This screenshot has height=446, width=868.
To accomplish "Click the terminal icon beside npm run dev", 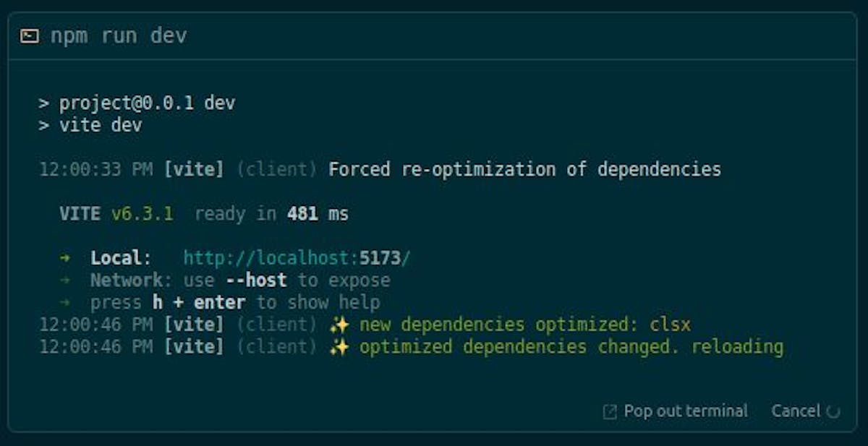I will tap(30, 36).
